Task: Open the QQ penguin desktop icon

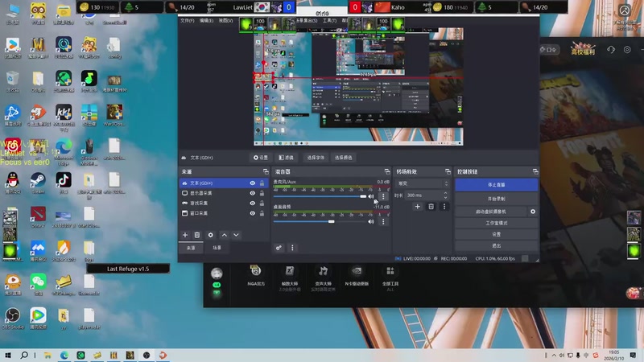Action: [x=12, y=183]
